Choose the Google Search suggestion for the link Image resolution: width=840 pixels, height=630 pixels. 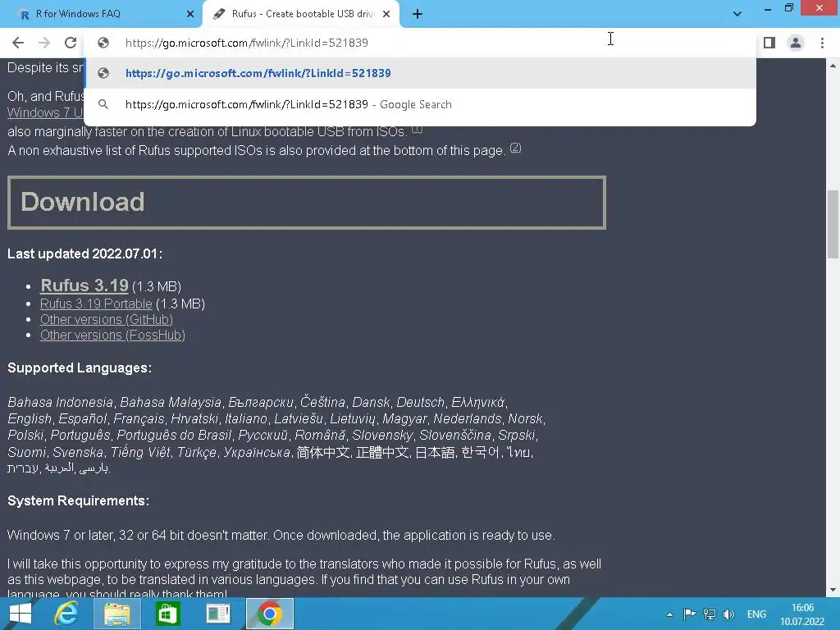pyautogui.click(x=420, y=104)
